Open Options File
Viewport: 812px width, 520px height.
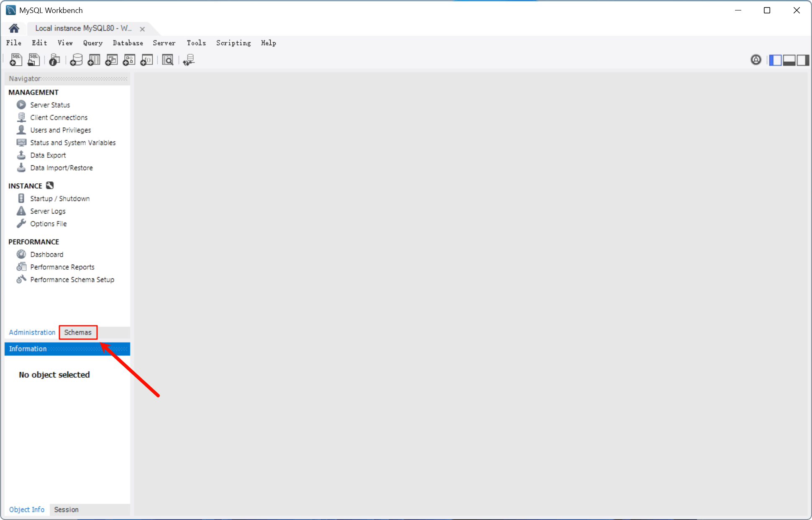[48, 224]
